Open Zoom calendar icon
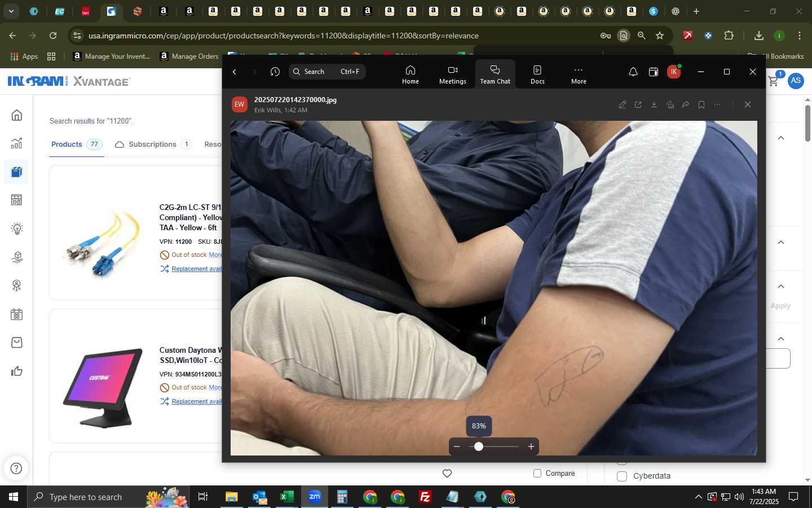 tap(654, 72)
